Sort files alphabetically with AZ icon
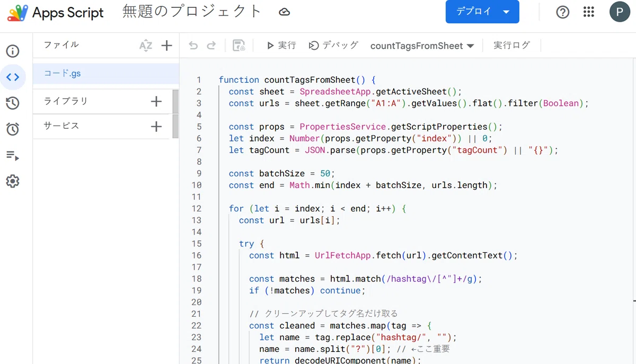This screenshot has width=636, height=364. click(x=145, y=46)
